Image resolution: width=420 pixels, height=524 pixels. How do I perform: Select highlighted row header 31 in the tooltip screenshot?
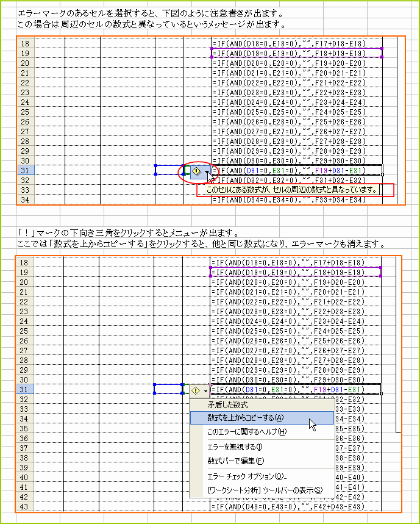tap(26, 170)
